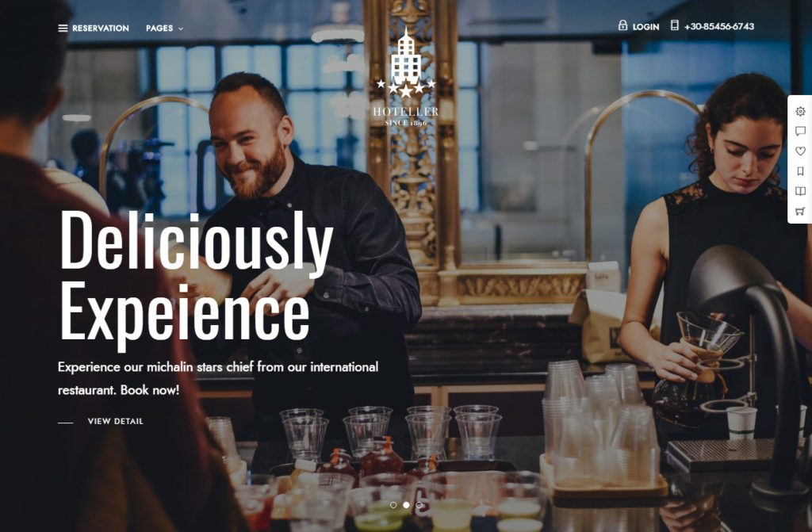Select the third slider dot
Screen dimensions: 812x532
pyautogui.click(x=419, y=505)
